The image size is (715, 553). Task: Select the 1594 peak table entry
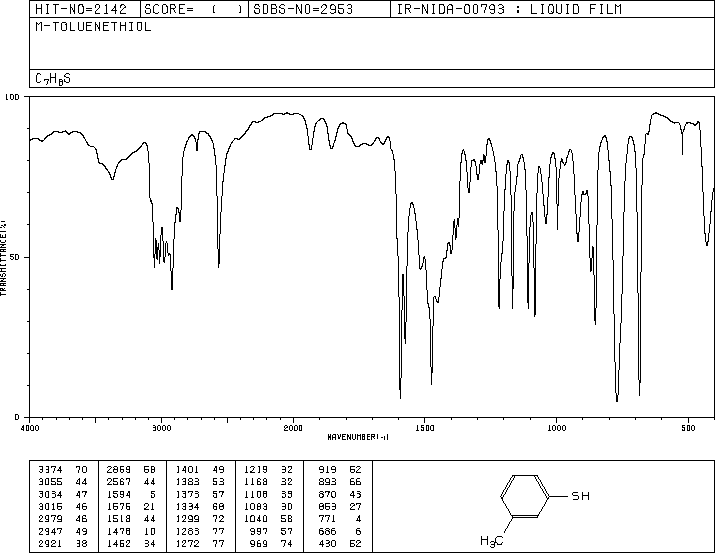pos(131,494)
